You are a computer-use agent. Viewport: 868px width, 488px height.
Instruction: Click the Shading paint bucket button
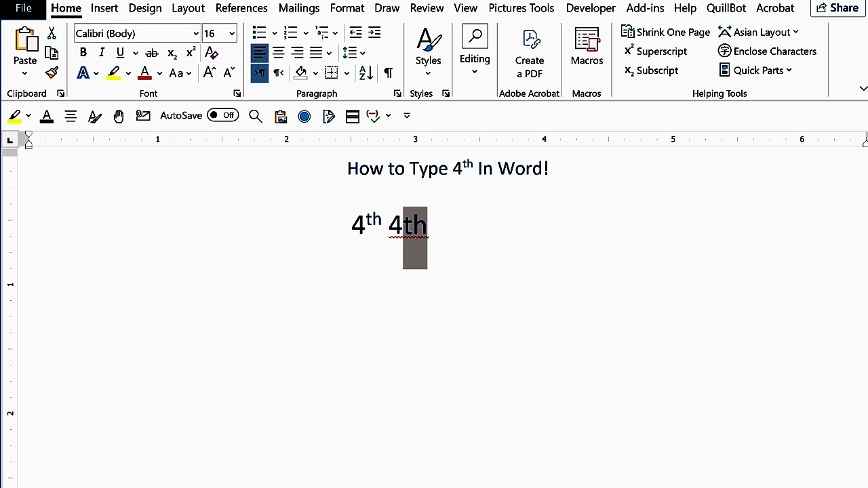point(301,73)
